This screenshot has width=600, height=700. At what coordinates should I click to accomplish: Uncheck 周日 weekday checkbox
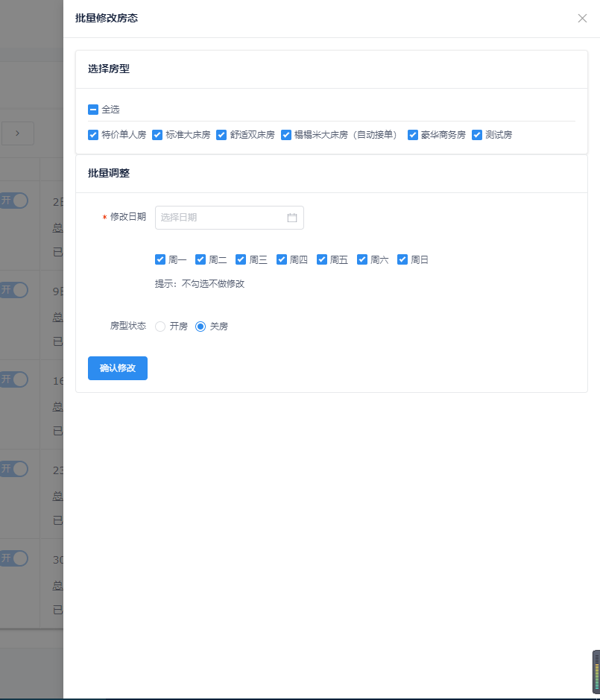tap(402, 259)
